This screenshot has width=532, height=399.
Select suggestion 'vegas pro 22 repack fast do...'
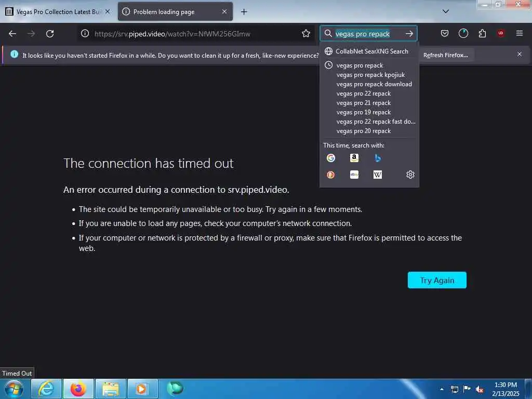tap(369, 122)
